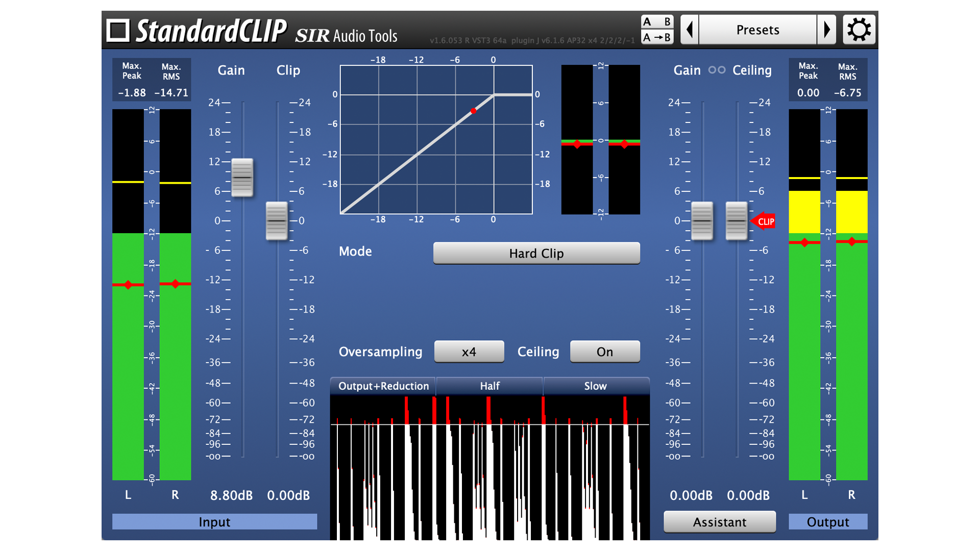Screen dimensions: 980x551
Task: Open the Hard Clip mode selector
Action: (536, 253)
